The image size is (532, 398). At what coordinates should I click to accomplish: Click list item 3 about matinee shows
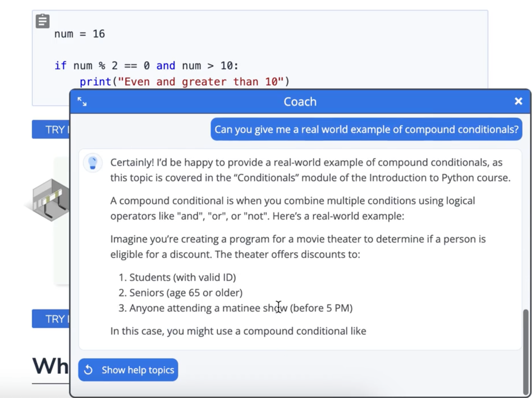(x=235, y=308)
